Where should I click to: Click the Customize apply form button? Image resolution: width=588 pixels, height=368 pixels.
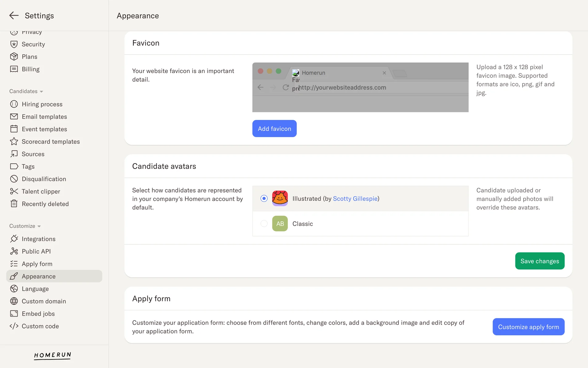coord(528,327)
